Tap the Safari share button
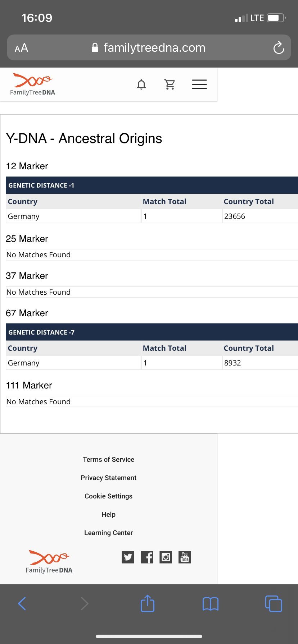Screen dimensions: 298x644 tap(148, 603)
